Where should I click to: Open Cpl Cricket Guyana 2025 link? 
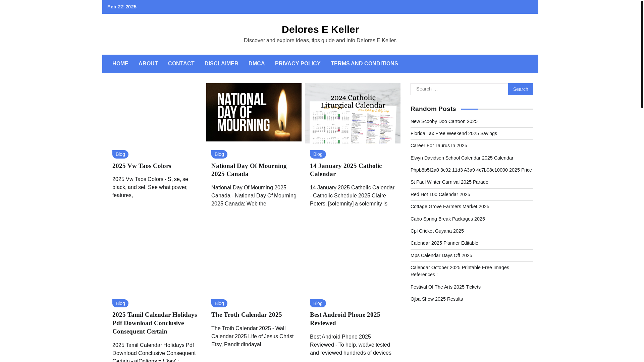(x=437, y=231)
